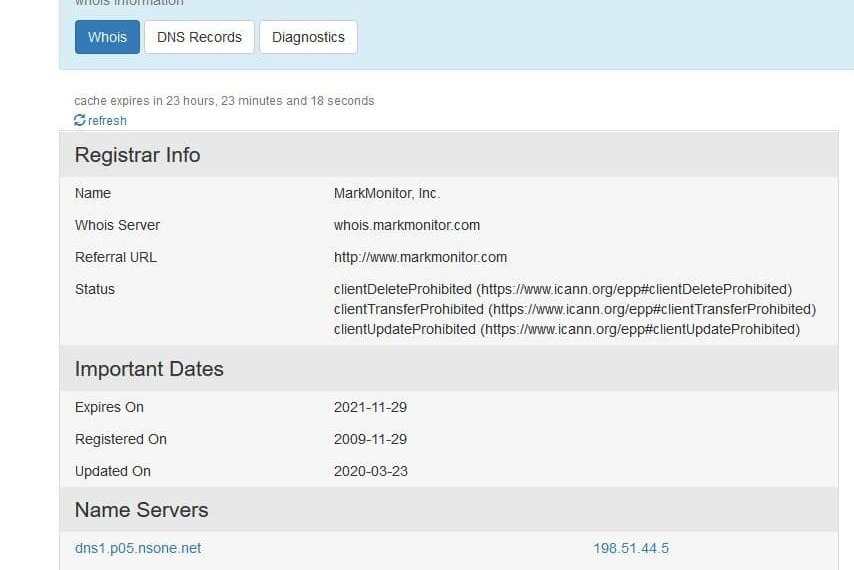Select the clientDeleteProhibited status line
The height and width of the screenshot is (570, 854).
click(563, 289)
